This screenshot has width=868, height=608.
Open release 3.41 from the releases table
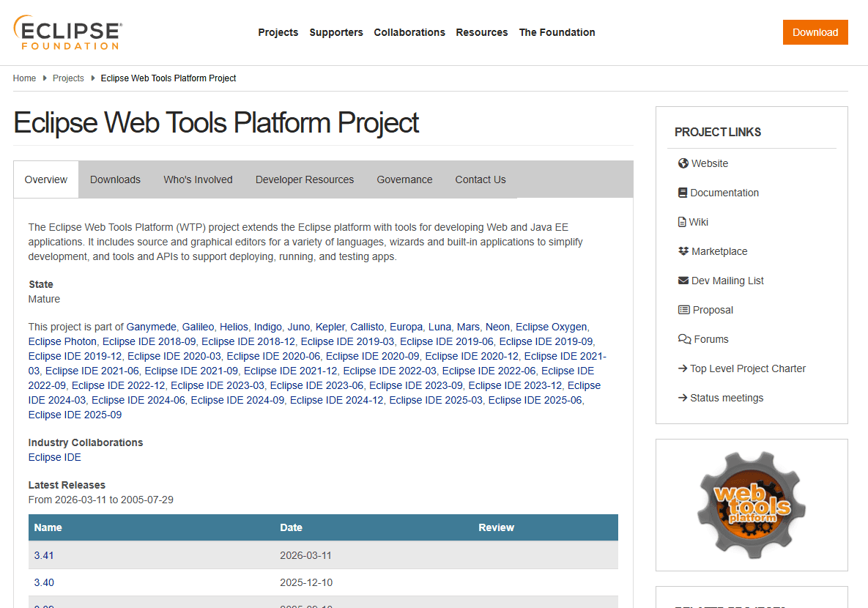pos(43,555)
